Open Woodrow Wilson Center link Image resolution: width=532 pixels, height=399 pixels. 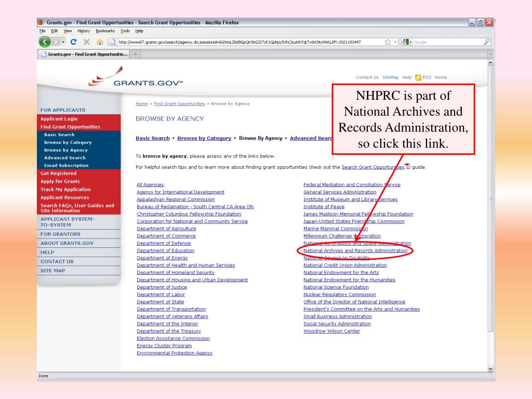331,331
